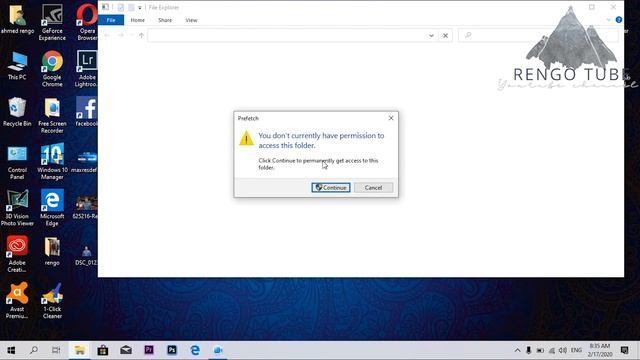This screenshot has height=360, width=640.
Task: Open the taskbar clock and date
Action: 600,350
